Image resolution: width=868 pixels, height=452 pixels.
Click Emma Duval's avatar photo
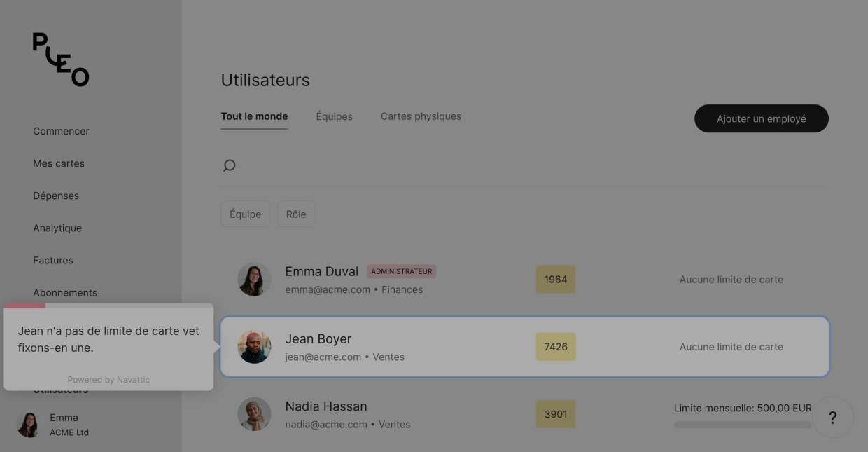click(x=254, y=280)
